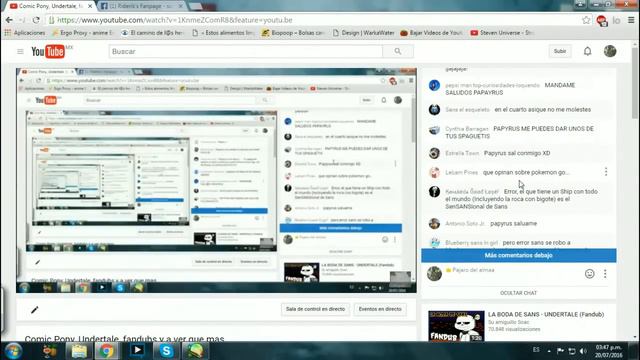Open LA BODA DE SANS video thumbnail

[456, 326]
